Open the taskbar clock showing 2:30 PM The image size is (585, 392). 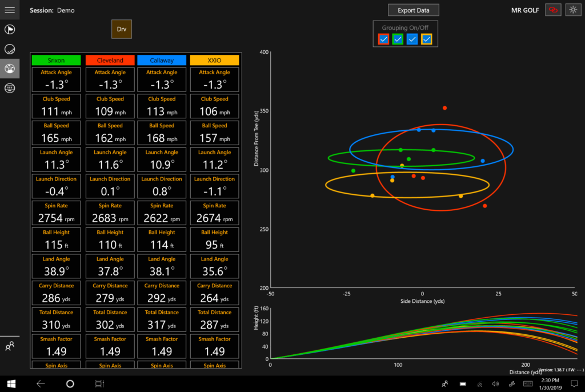pyautogui.click(x=550, y=384)
